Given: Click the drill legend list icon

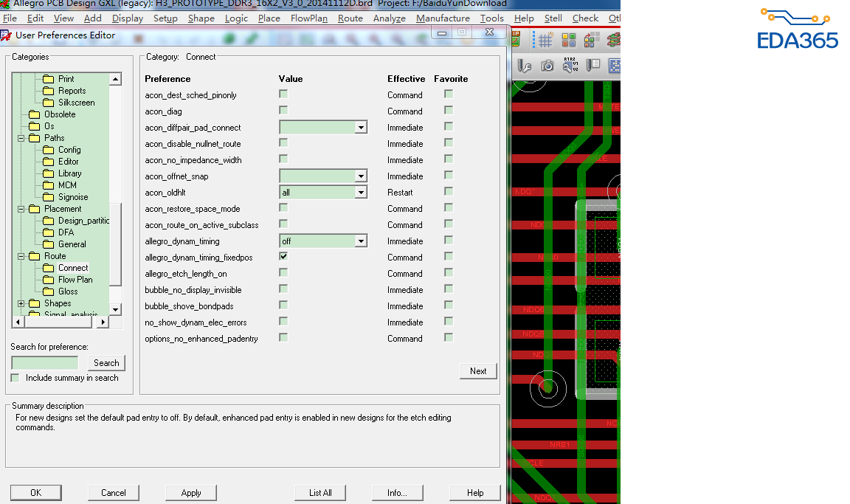Looking at the screenshot, I should (592, 66).
